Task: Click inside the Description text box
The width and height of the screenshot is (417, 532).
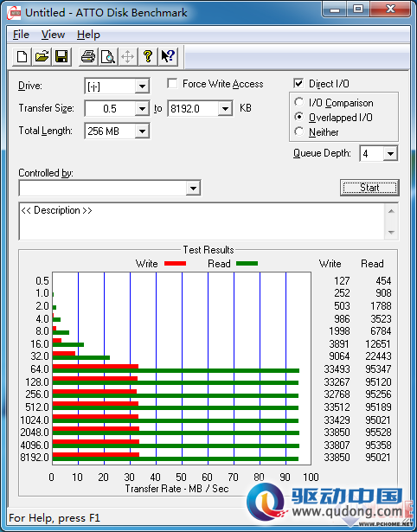Action: (202, 221)
